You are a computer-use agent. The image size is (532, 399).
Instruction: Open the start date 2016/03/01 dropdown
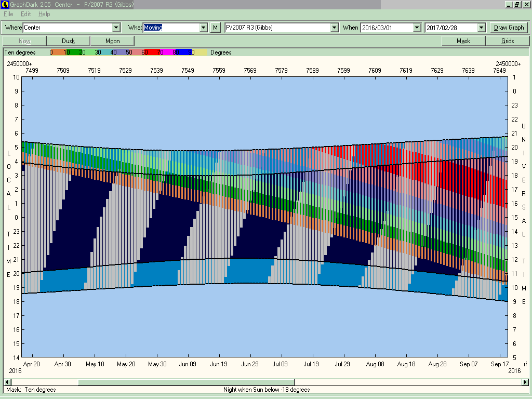417,28
